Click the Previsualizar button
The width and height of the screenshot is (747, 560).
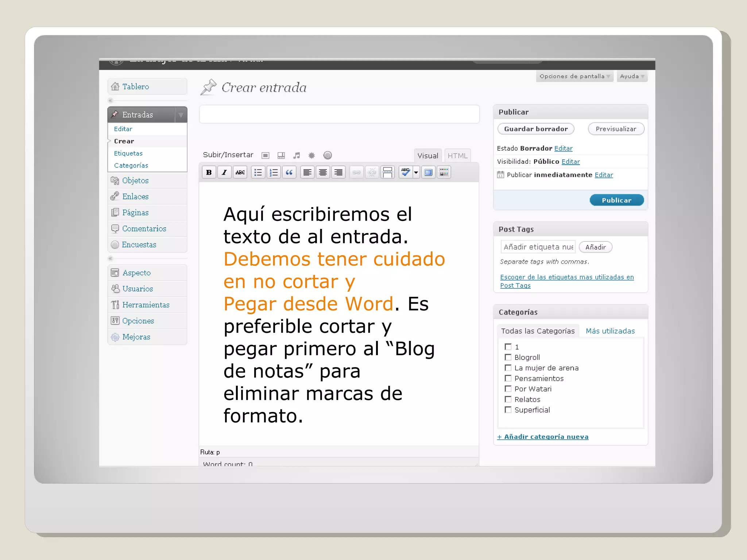[x=616, y=129]
